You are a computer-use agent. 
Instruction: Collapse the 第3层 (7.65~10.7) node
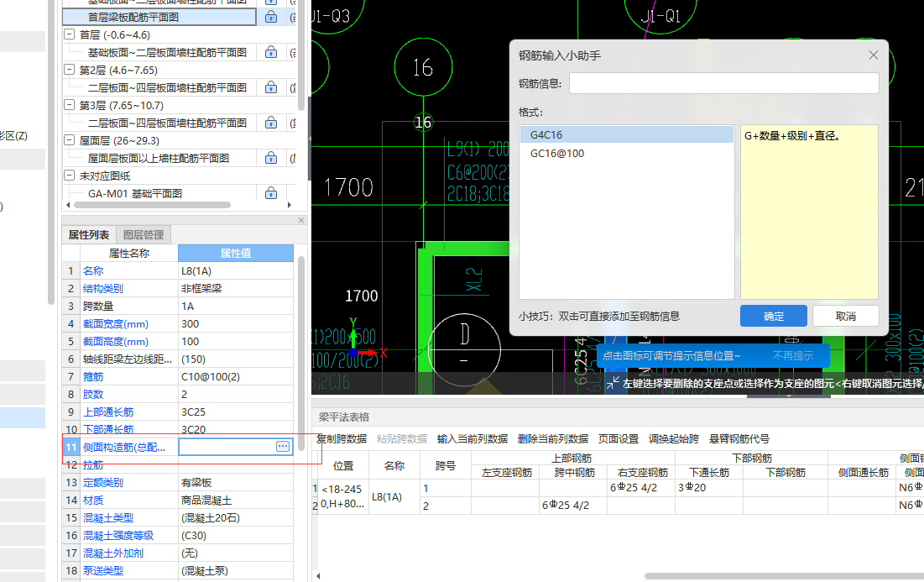pos(69,105)
